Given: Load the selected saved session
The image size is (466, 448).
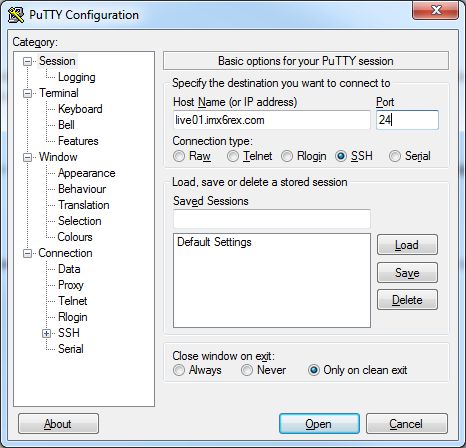Looking at the screenshot, I should tap(407, 245).
